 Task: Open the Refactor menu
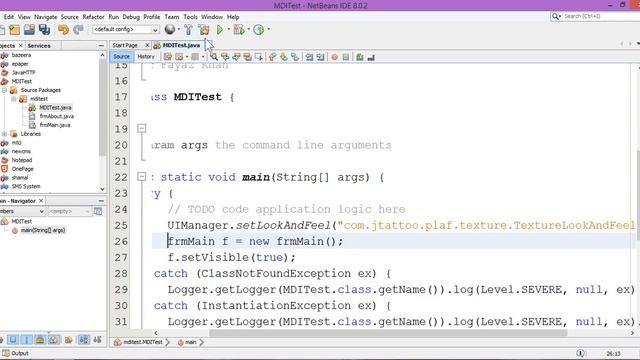coord(93,17)
